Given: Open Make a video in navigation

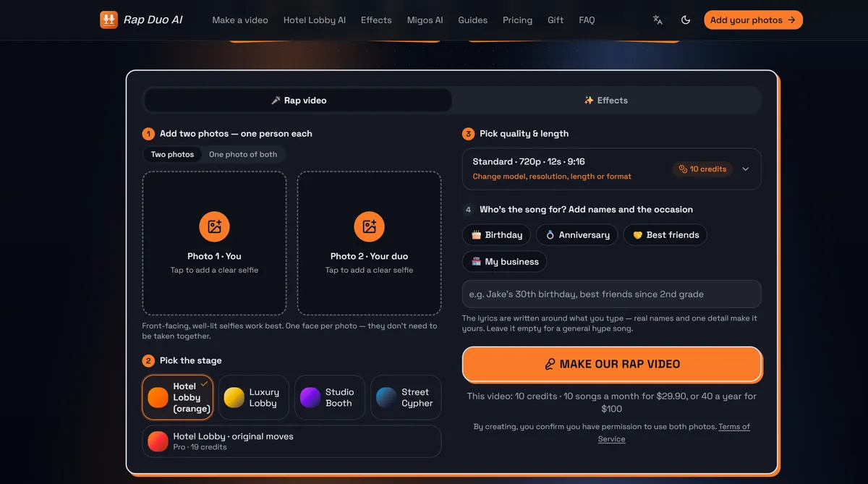Looking at the screenshot, I should pyautogui.click(x=240, y=20).
